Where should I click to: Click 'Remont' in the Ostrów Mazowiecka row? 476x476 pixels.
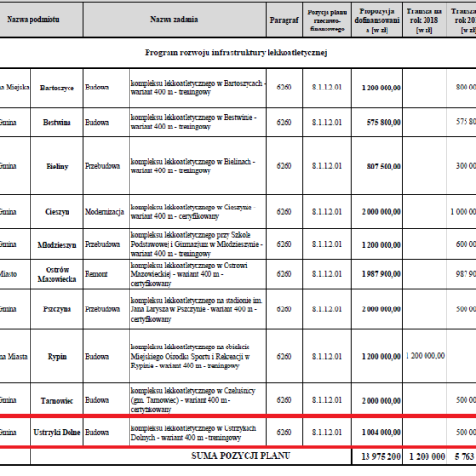(x=96, y=274)
